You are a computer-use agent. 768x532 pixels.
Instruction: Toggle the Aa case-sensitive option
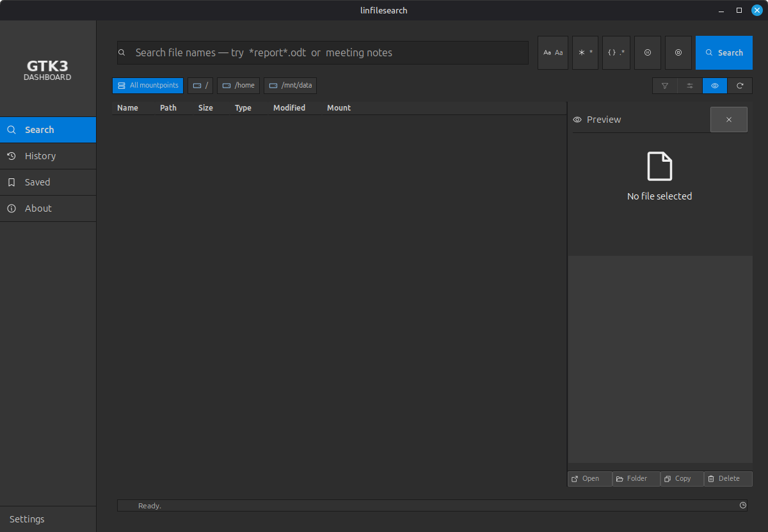[x=553, y=52]
